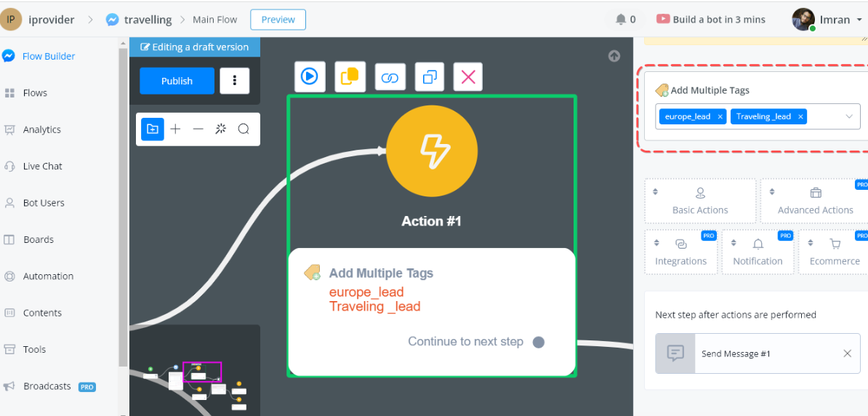Click the Publish button

click(x=177, y=81)
